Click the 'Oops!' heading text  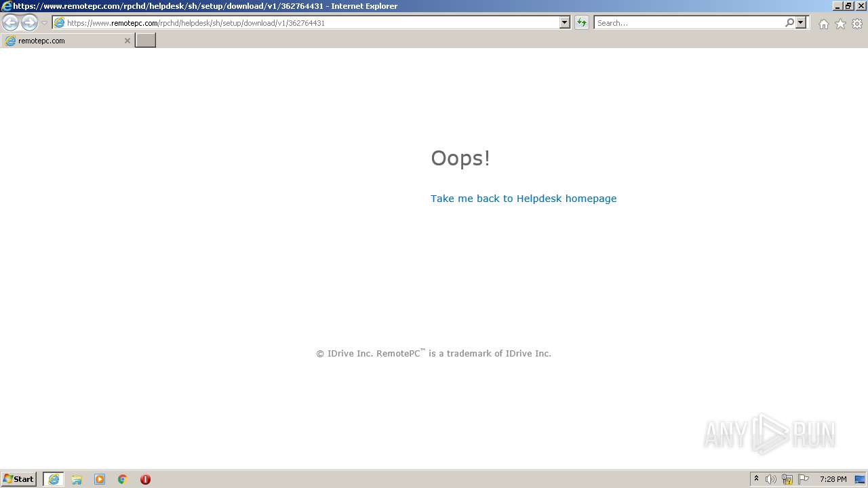coord(460,158)
